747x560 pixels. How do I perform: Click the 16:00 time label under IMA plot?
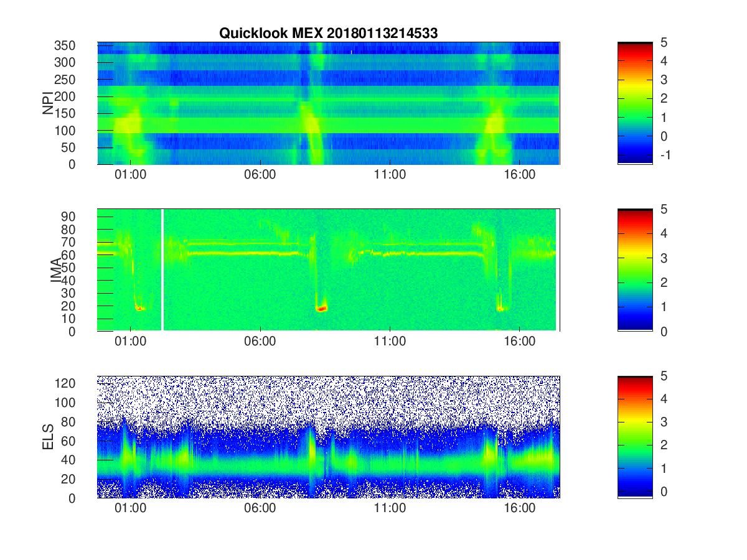(x=520, y=342)
